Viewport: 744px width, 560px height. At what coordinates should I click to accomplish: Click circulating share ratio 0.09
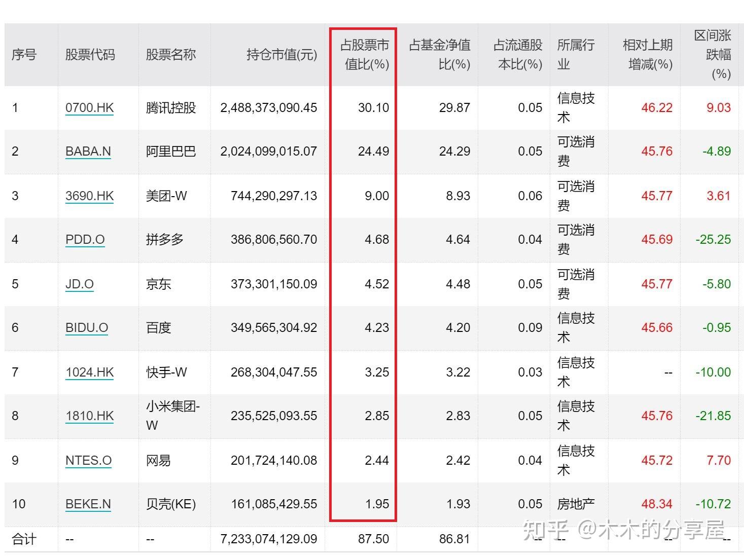pos(530,327)
